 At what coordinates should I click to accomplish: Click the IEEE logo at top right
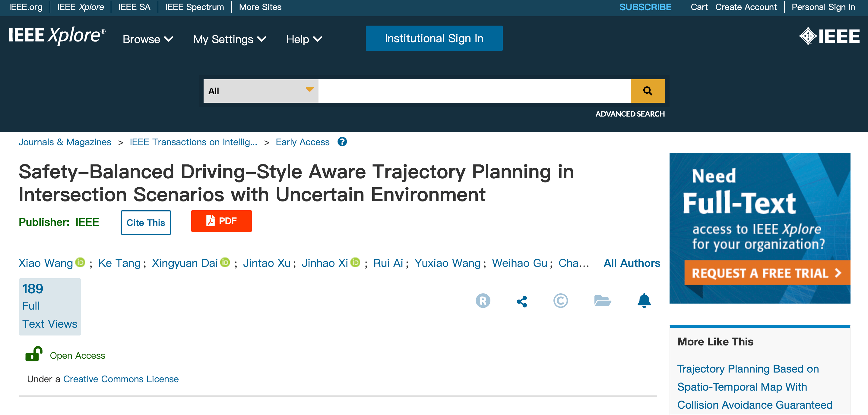829,36
